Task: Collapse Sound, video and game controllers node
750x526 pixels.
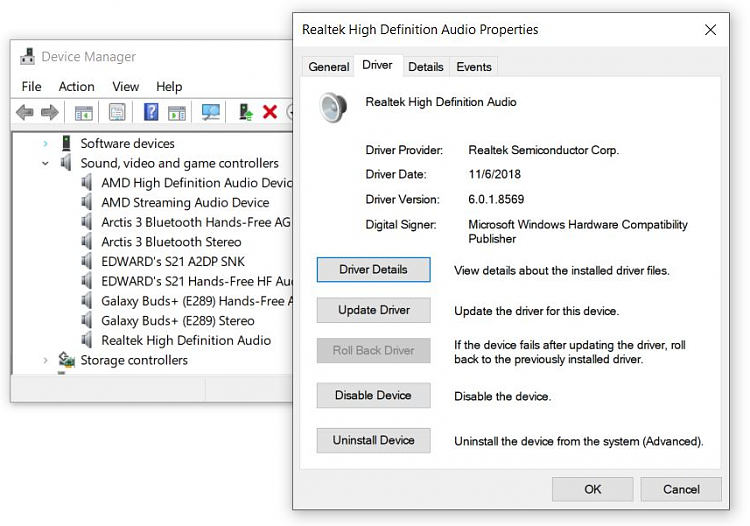Action: click(45, 163)
